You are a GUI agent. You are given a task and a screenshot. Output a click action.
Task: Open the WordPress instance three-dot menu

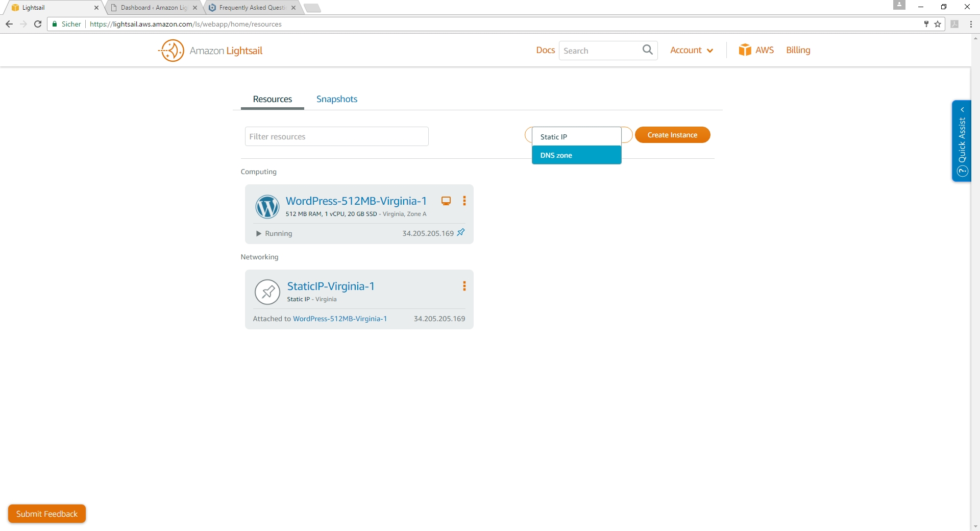(464, 201)
